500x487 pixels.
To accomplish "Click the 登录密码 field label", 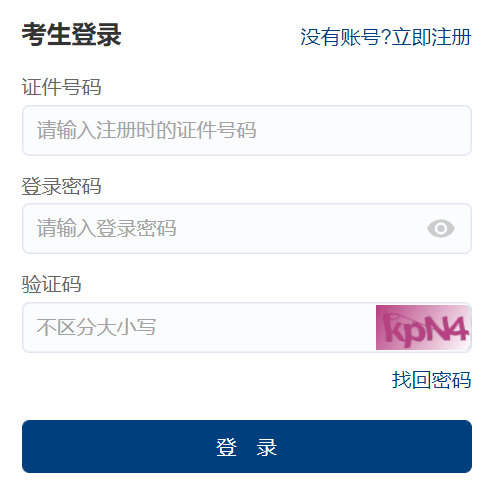I will coord(61,186).
